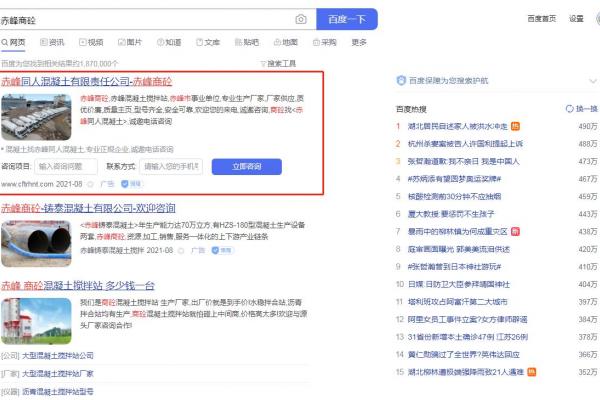This screenshot has height=400, width=600.
Task: Click the concrete mixer trucks thumbnail
Action: tap(36, 117)
